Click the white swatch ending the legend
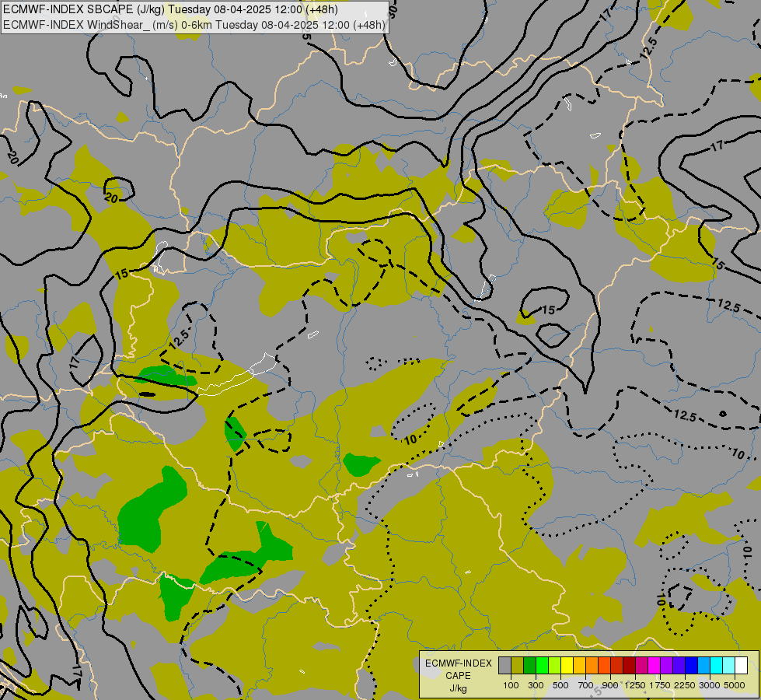 pos(741,665)
